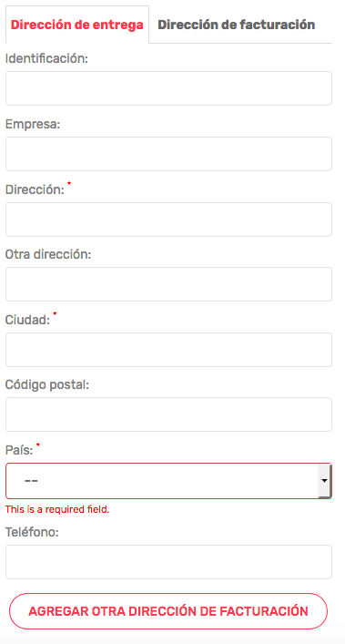Click into the Empresa input field
345x644 pixels.
click(168, 154)
